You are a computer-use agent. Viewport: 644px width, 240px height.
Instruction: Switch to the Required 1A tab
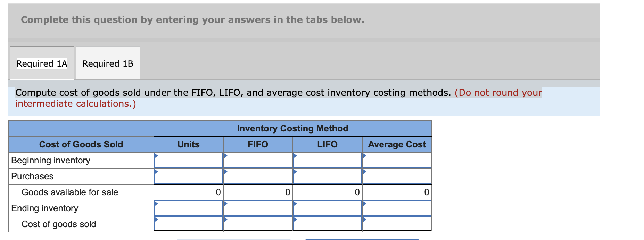[x=42, y=63]
